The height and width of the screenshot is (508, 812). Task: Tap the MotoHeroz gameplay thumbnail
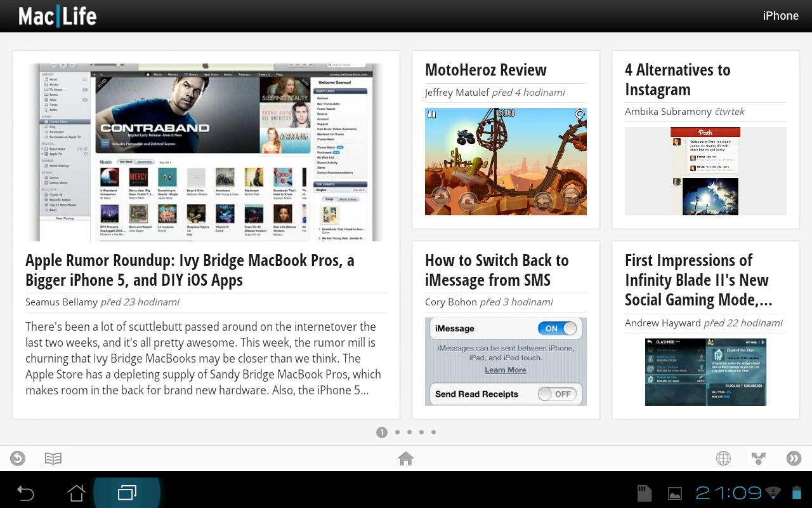(506, 161)
